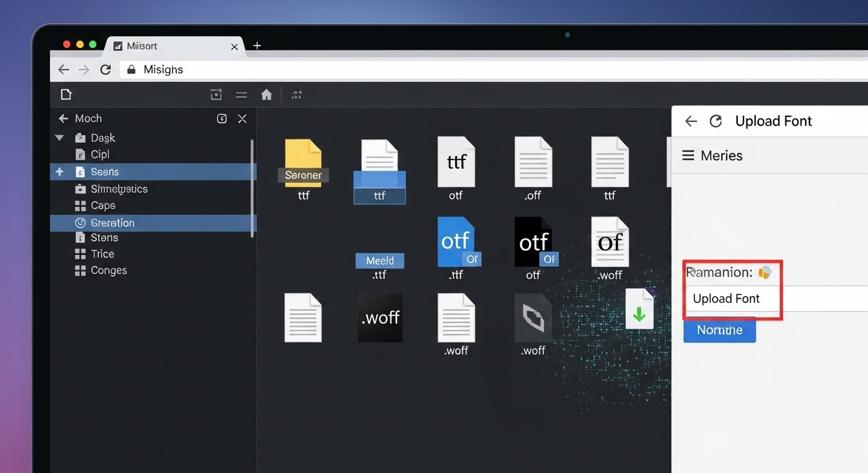Click the new document icon in toolbar

click(x=66, y=94)
